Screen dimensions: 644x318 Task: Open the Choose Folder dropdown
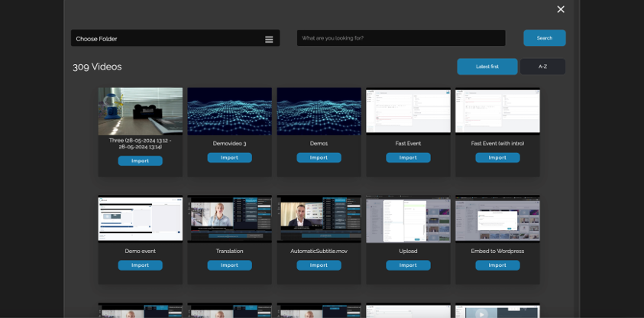[x=168, y=38]
